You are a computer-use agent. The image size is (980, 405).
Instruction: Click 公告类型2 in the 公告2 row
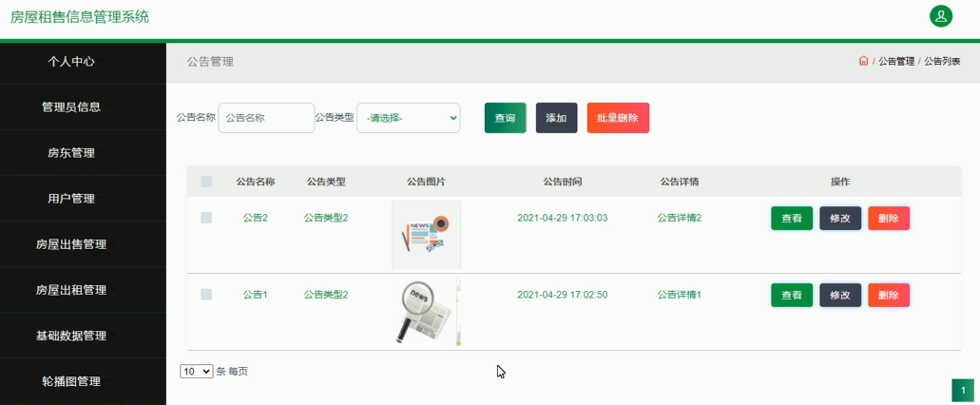point(326,218)
